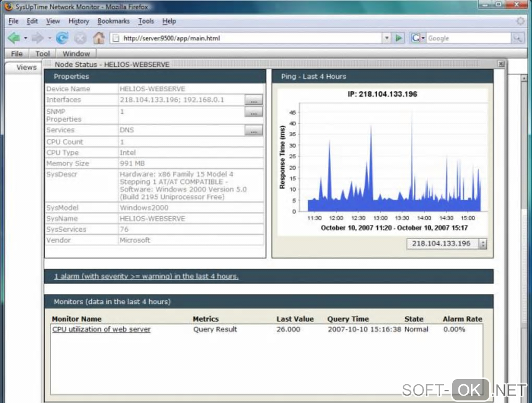The height and width of the screenshot is (403, 532).
Task: Open the address bar history dropdown arrow
Action: point(386,38)
